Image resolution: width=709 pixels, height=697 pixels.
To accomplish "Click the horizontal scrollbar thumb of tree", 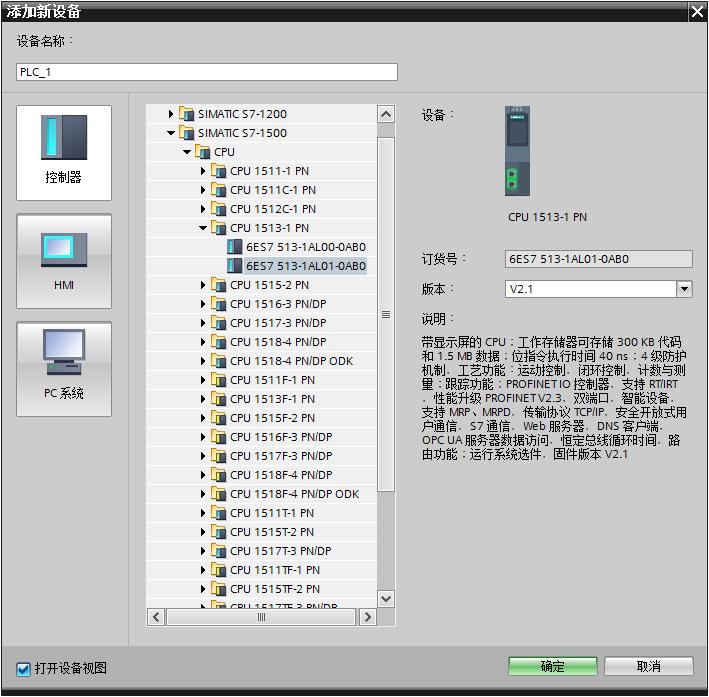I will tap(261, 617).
